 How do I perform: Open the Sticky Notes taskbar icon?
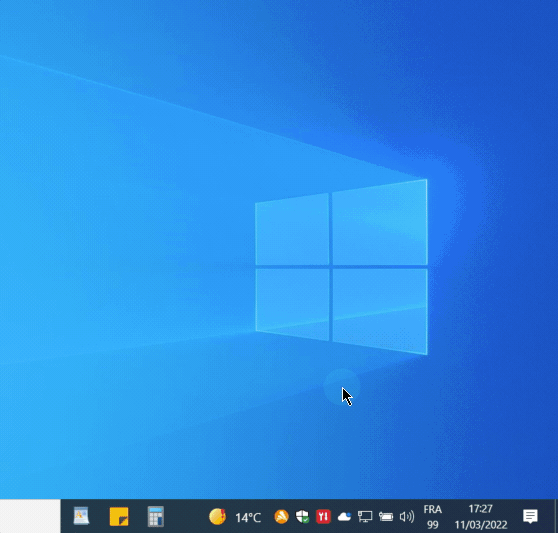pos(119,516)
